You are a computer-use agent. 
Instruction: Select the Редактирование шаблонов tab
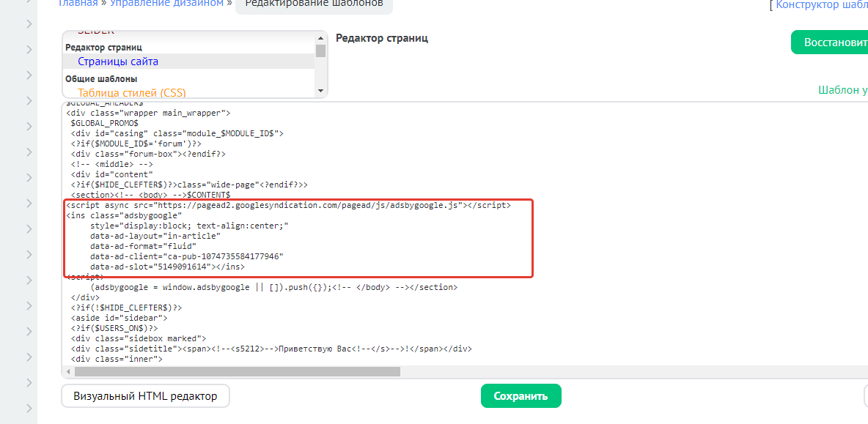(x=314, y=5)
